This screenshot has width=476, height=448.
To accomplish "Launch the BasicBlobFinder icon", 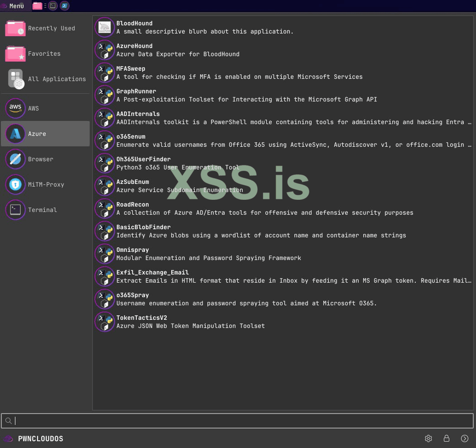I will [105, 231].
